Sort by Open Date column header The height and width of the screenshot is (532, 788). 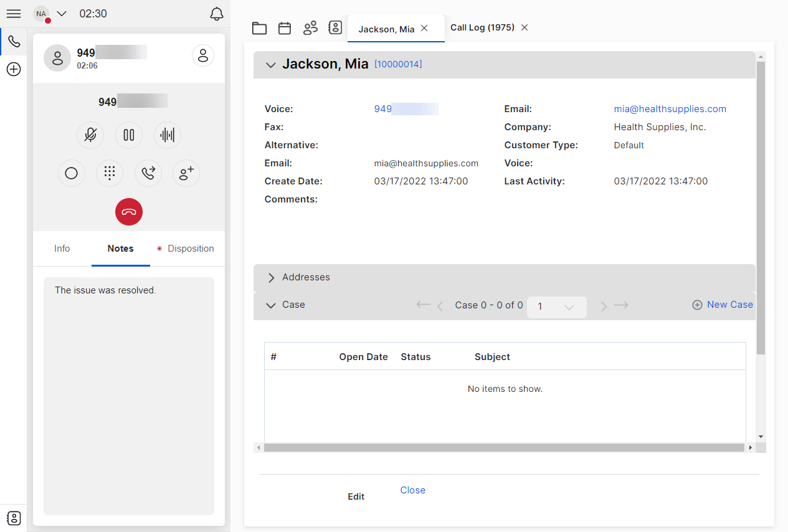pos(363,357)
